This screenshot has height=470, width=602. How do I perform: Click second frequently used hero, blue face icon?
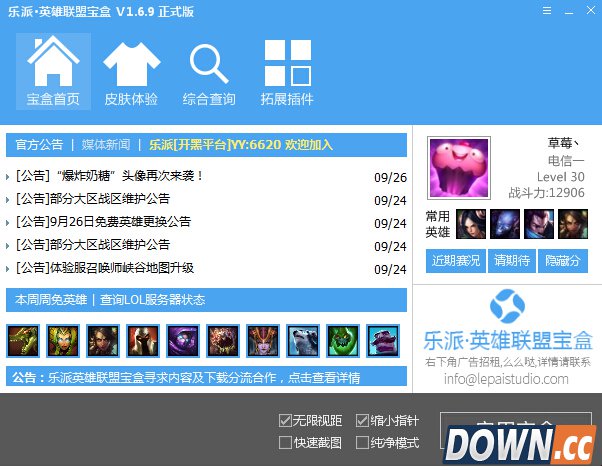505,224
